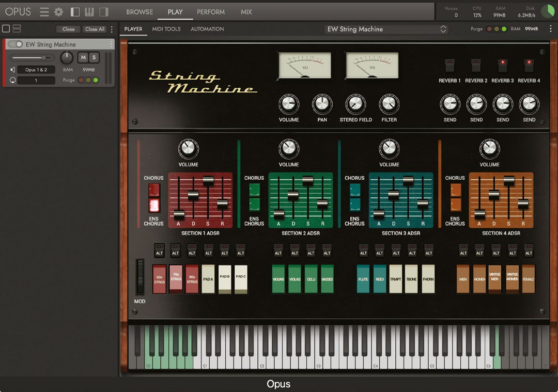
Task: Enable Section 1 red CHORUS button
Action: [154, 190]
